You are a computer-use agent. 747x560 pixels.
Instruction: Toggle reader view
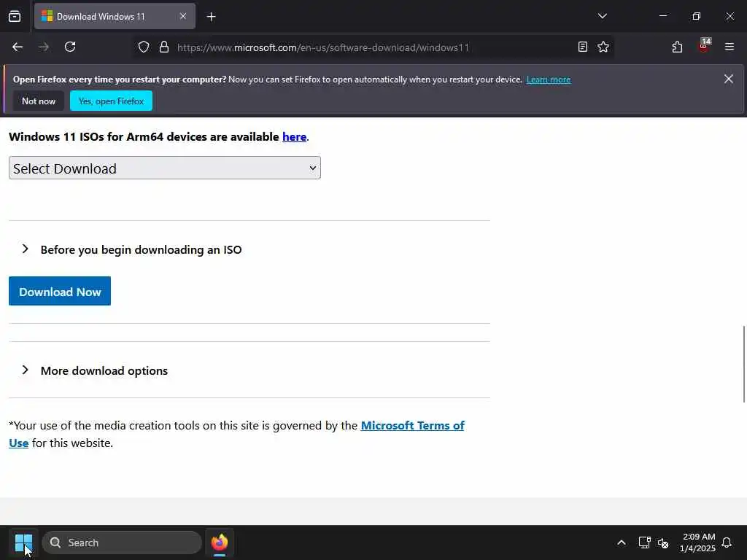(582, 47)
